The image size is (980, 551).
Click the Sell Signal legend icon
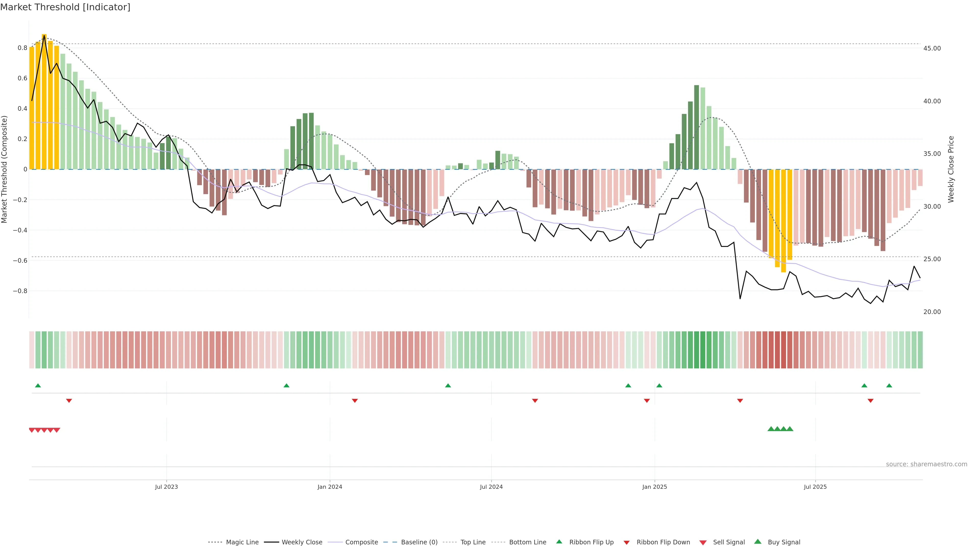703,543
